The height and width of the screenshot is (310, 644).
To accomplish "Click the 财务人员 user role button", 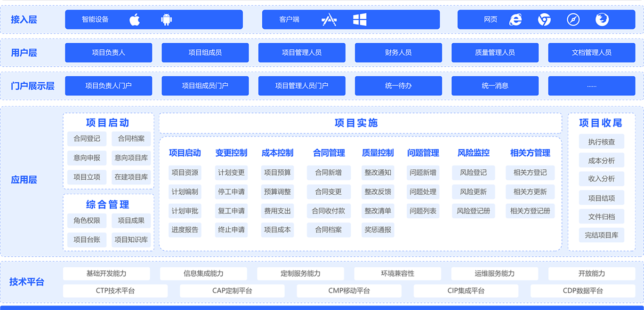I will click(x=398, y=53).
